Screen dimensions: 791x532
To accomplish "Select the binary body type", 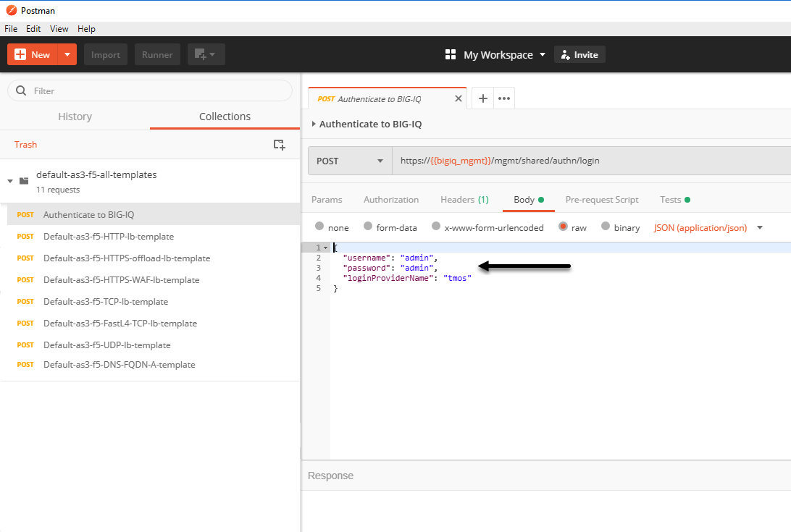I will point(606,227).
